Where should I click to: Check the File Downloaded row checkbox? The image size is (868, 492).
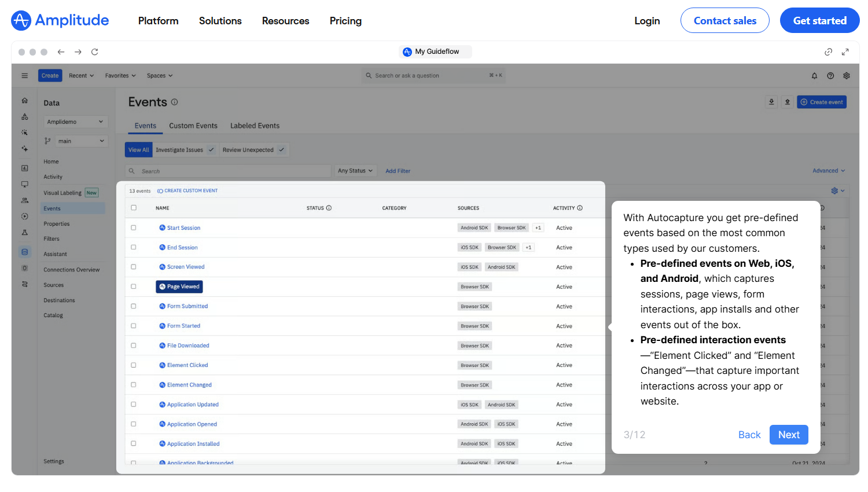click(x=134, y=346)
